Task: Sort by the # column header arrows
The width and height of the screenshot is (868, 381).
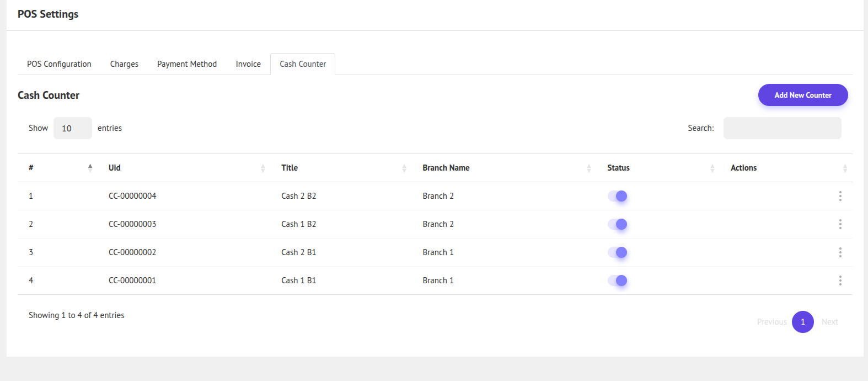Action: point(90,168)
